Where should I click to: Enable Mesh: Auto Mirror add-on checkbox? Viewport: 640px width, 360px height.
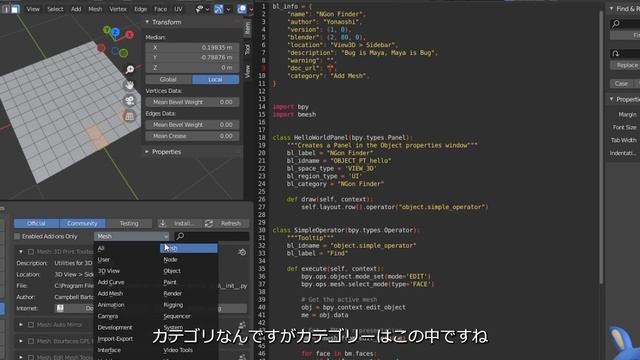click(31, 325)
